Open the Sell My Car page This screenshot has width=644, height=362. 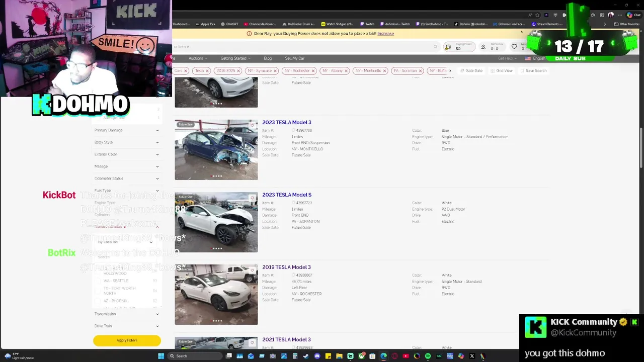(x=294, y=58)
